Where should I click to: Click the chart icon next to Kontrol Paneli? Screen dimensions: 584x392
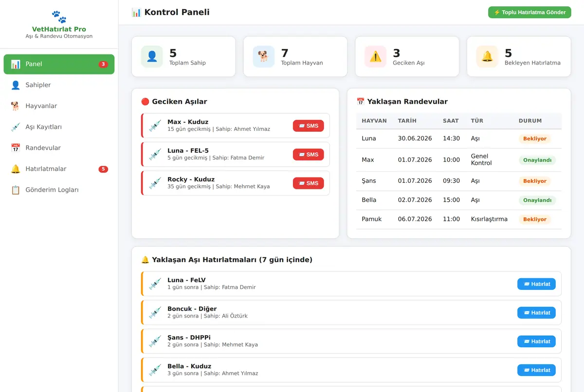136,12
